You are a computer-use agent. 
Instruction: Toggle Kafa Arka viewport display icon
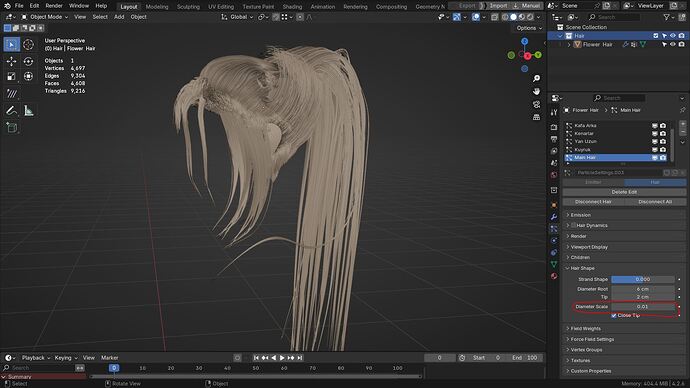coord(654,125)
